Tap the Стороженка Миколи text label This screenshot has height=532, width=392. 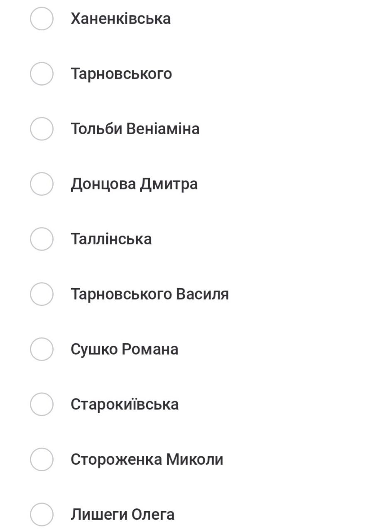click(x=147, y=459)
